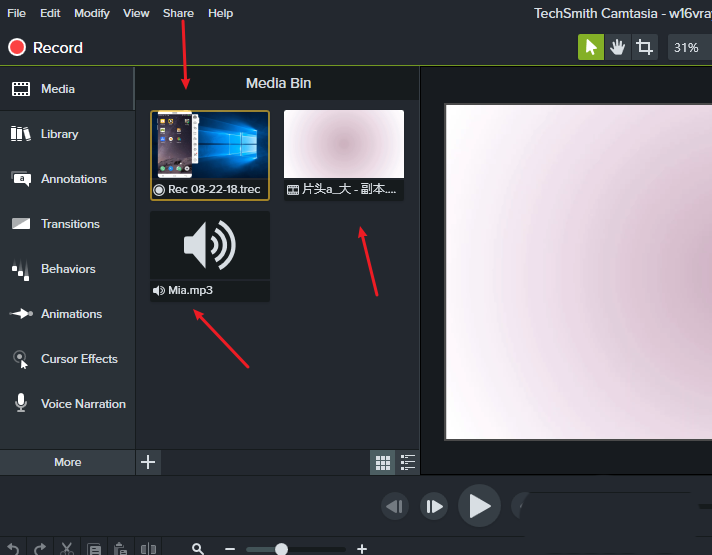The width and height of the screenshot is (712, 555).
Task: Select the arrow Edit mode tool
Action: (590, 47)
